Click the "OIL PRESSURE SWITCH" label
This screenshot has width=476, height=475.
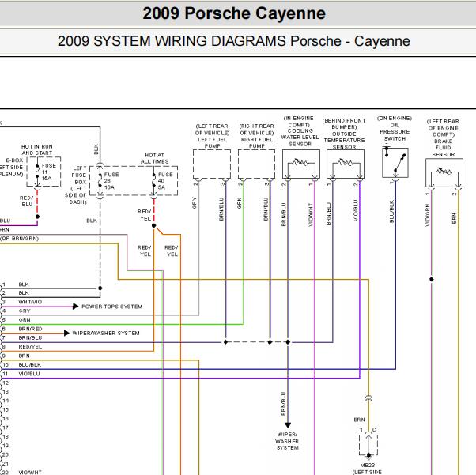point(395,132)
